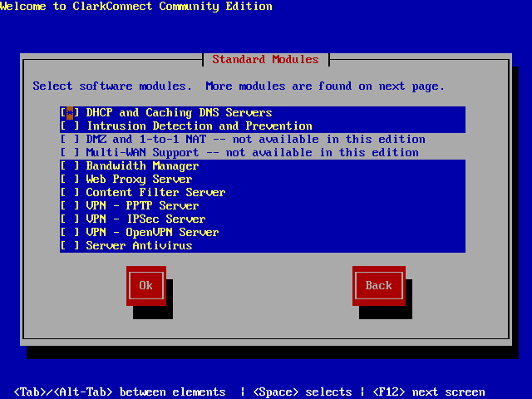The width and height of the screenshot is (532, 399).
Task: Select the Content Filter Server checkbox
Action: (x=70, y=192)
